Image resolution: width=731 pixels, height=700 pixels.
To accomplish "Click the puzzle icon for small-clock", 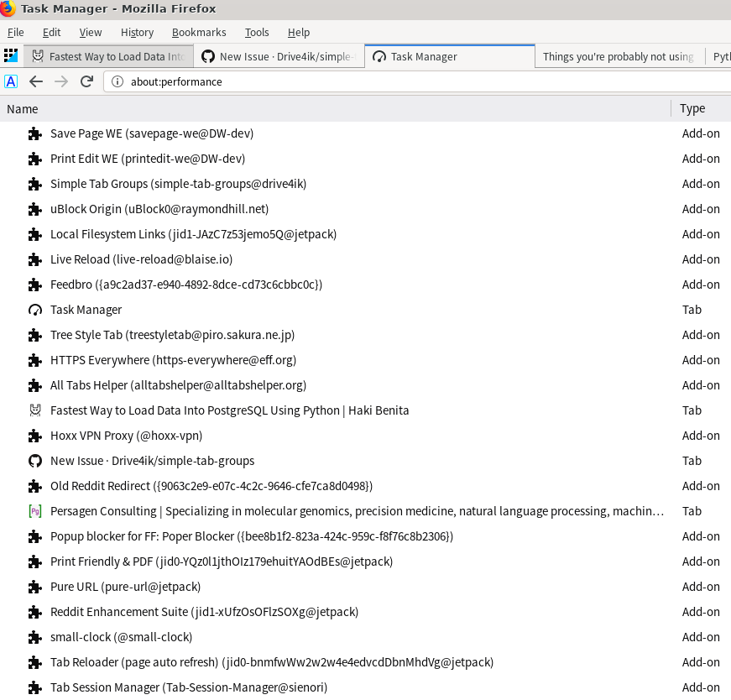I will point(35,638).
